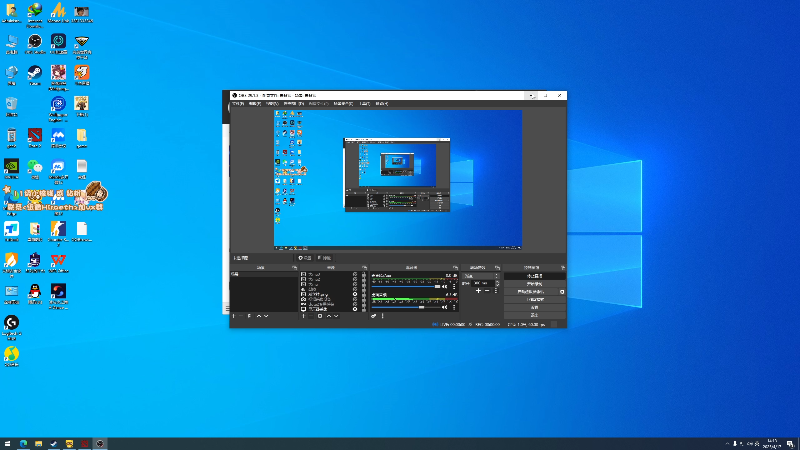The height and width of the screenshot is (450, 800).
Task: Open the Edit menu in OBS
Action: [x=255, y=104]
